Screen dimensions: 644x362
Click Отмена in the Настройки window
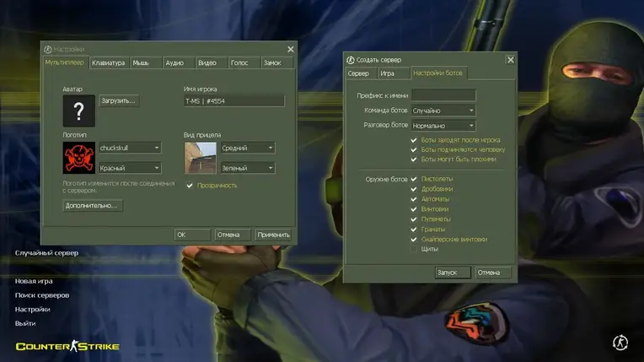coord(233,235)
